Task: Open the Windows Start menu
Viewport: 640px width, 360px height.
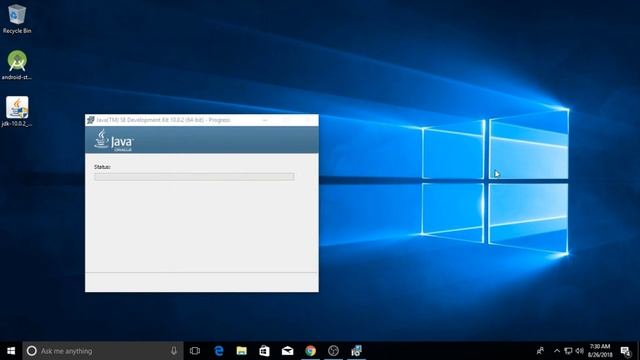Action: (x=11, y=351)
